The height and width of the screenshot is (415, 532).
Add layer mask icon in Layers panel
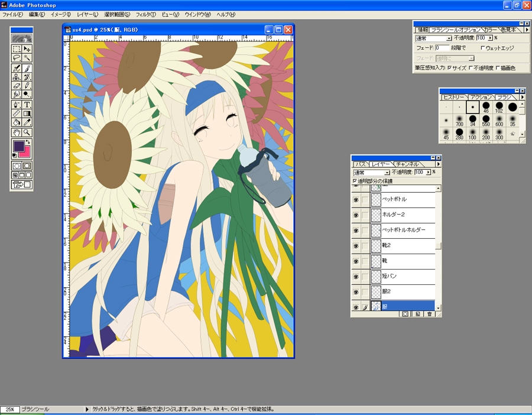405,314
